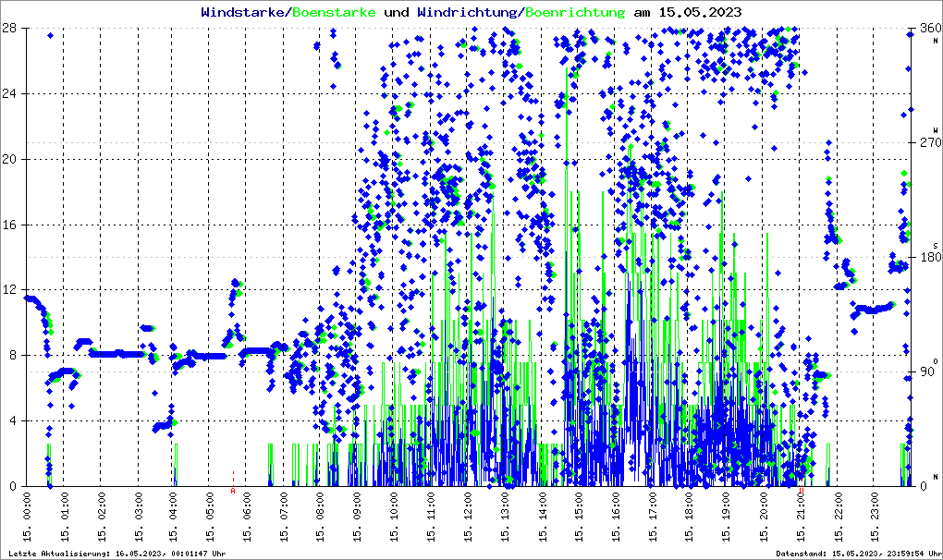The width and height of the screenshot is (943, 560).
Task: Click the '15. 05:00' time axis label
Action: point(210,517)
